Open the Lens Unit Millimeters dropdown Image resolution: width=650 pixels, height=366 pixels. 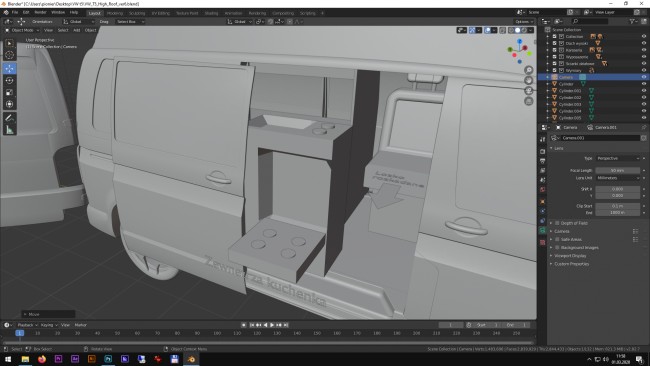tap(618, 178)
